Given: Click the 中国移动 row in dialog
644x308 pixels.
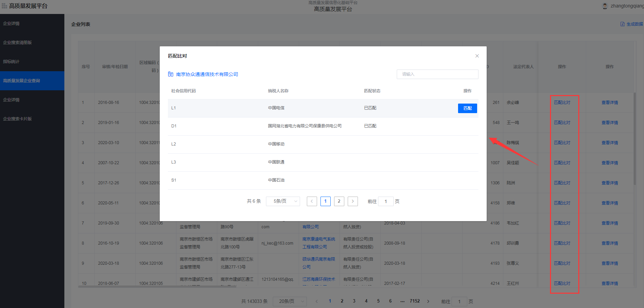Looking at the screenshot, I should pyautogui.click(x=323, y=144).
